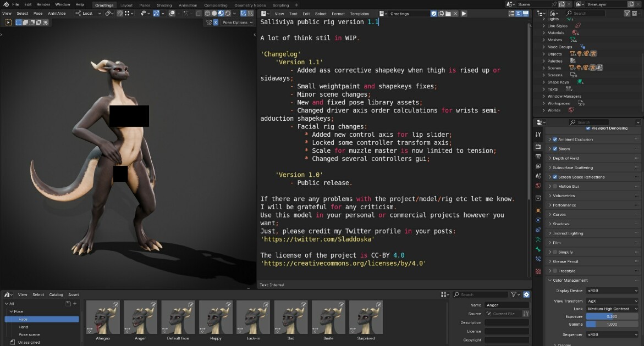Image resolution: width=644 pixels, height=346 pixels.
Task: Expand the Shape Keys outliner entry
Action: click(544, 82)
